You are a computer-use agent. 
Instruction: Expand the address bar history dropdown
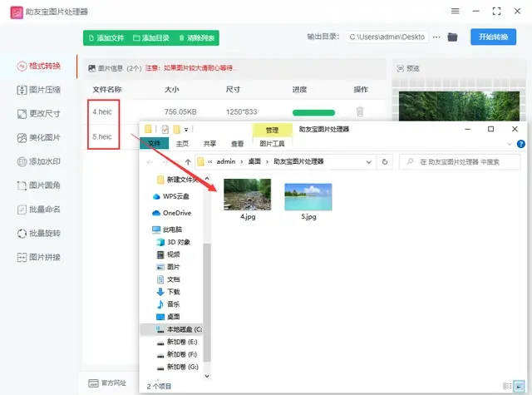point(369,162)
